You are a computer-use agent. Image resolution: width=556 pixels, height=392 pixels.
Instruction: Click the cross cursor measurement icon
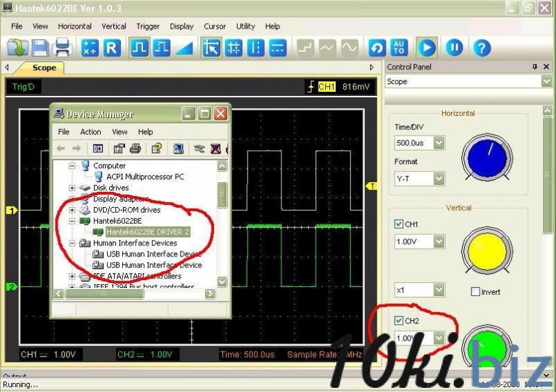[234, 47]
